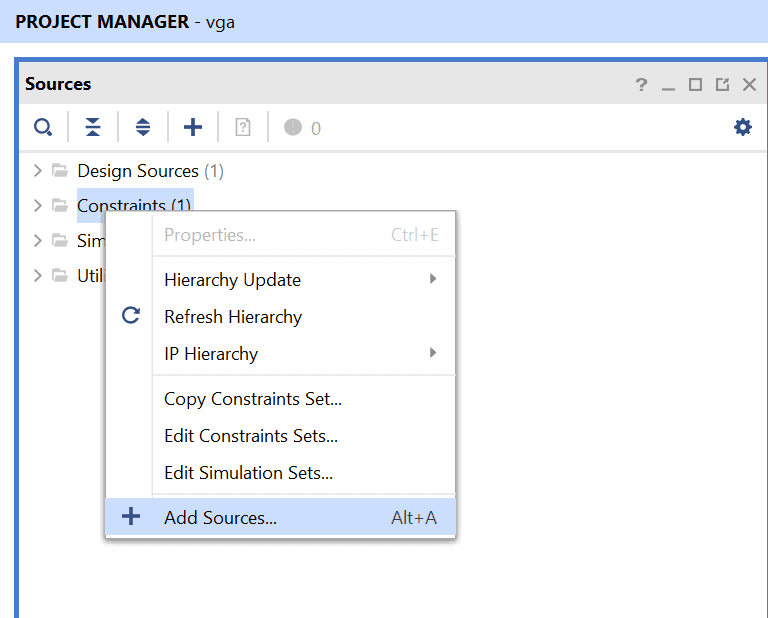Screen dimensions: 768x618
Task: Click the question mark help icon
Action: tap(641, 85)
